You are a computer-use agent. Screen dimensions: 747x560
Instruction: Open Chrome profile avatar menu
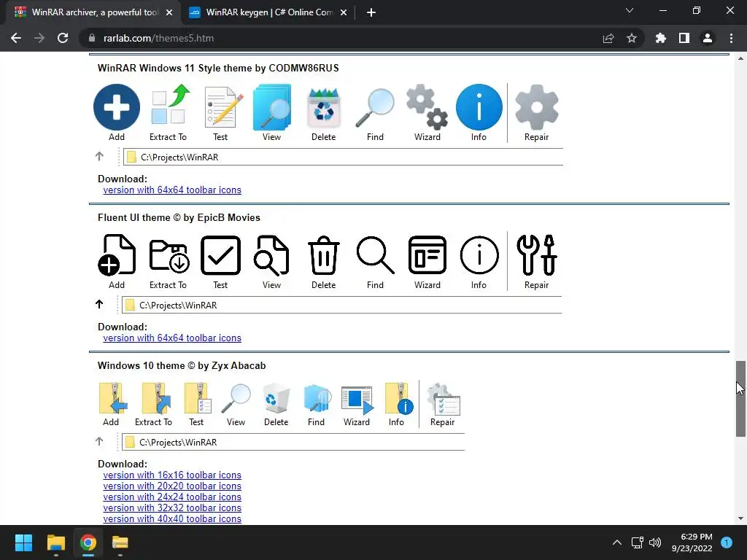[x=708, y=38]
